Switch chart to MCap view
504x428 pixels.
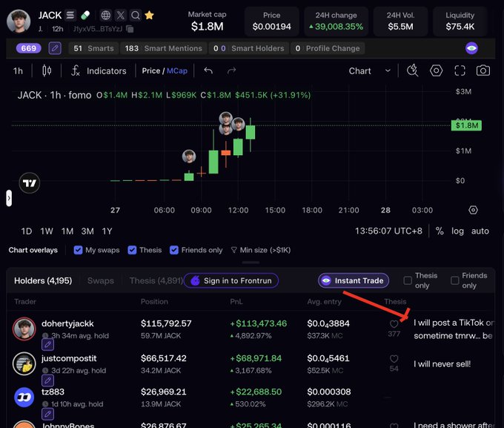click(x=177, y=70)
